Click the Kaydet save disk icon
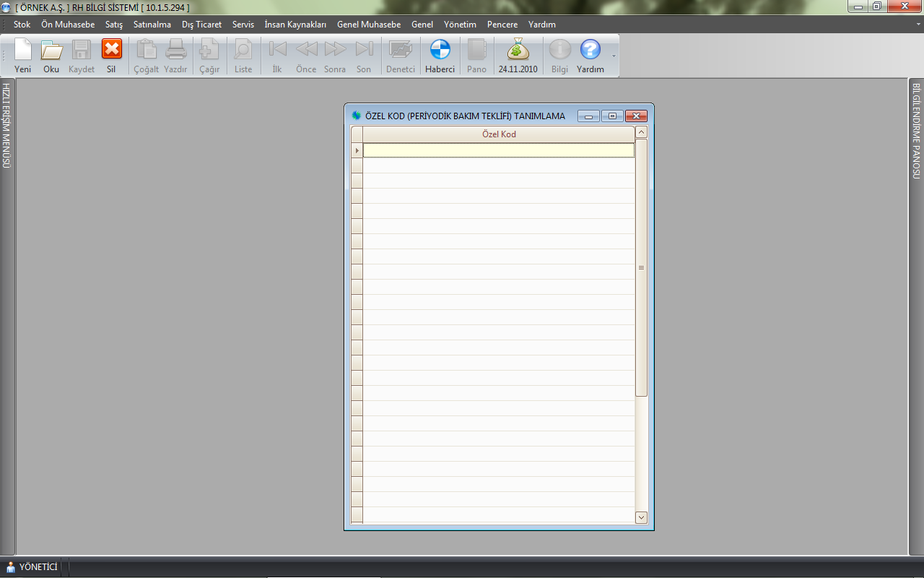 pos(82,51)
